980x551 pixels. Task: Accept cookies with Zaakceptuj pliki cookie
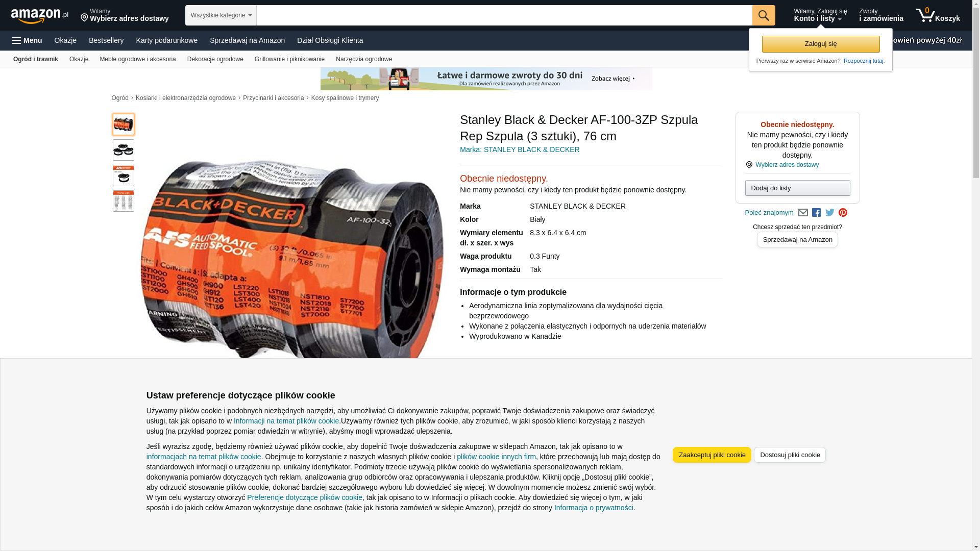(712, 455)
